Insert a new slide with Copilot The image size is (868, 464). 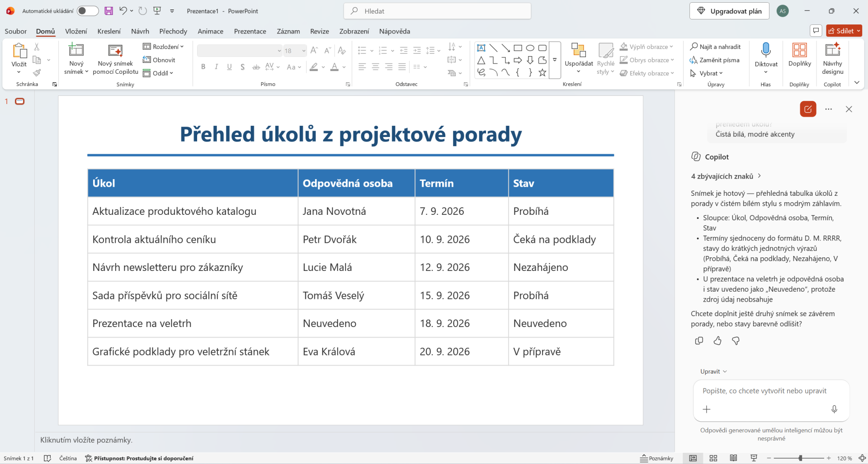tap(115, 59)
